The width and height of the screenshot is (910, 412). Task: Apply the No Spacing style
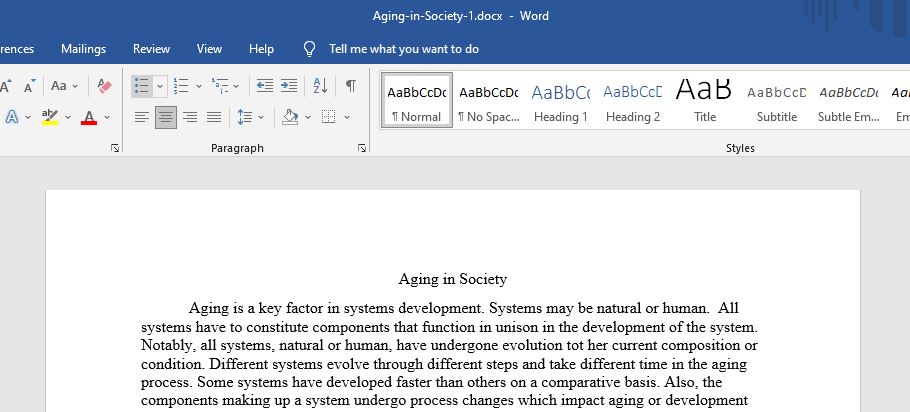point(489,100)
